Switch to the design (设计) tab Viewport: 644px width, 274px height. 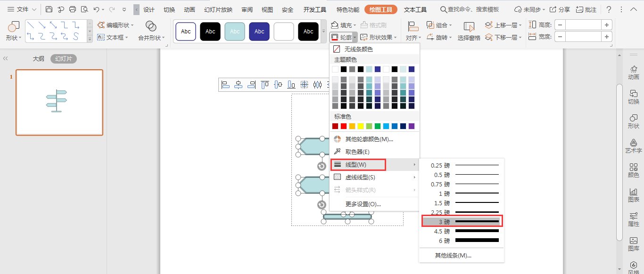pyautogui.click(x=149, y=9)
